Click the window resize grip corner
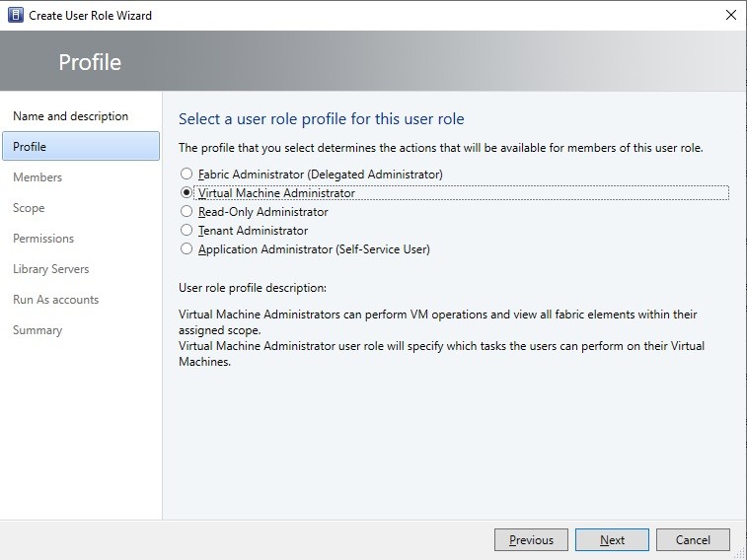 click(739, 552)
